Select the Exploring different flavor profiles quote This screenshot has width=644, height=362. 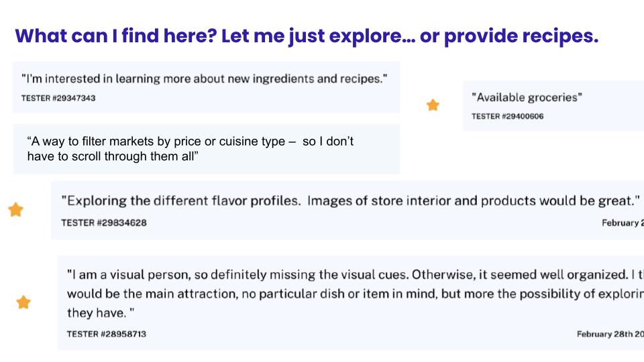tap(350, 200)
